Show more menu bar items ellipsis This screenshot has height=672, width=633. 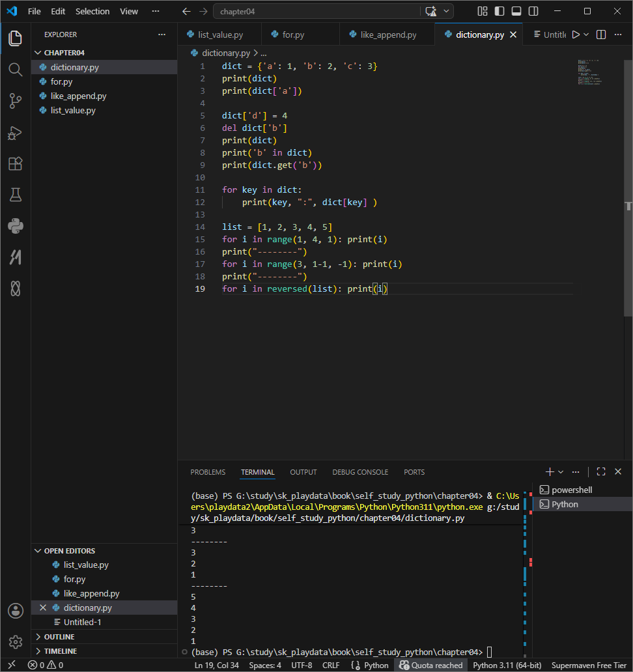click(156, 12)
